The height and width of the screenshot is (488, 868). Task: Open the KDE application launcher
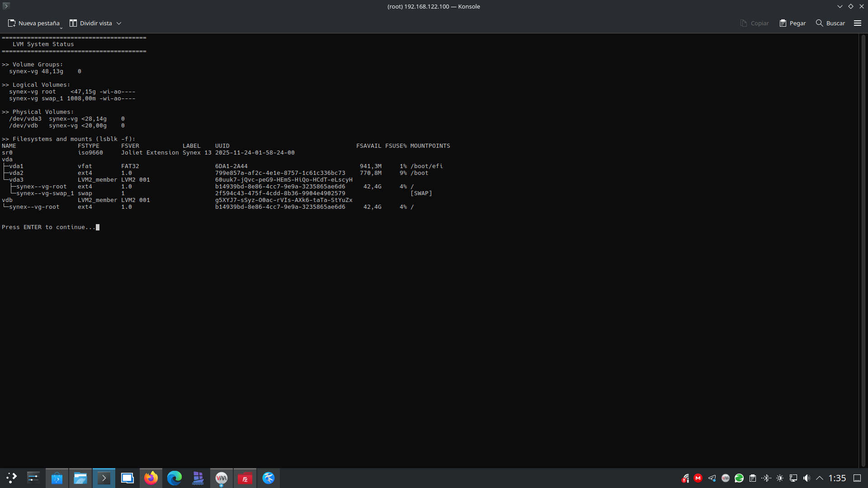point(11,478)
